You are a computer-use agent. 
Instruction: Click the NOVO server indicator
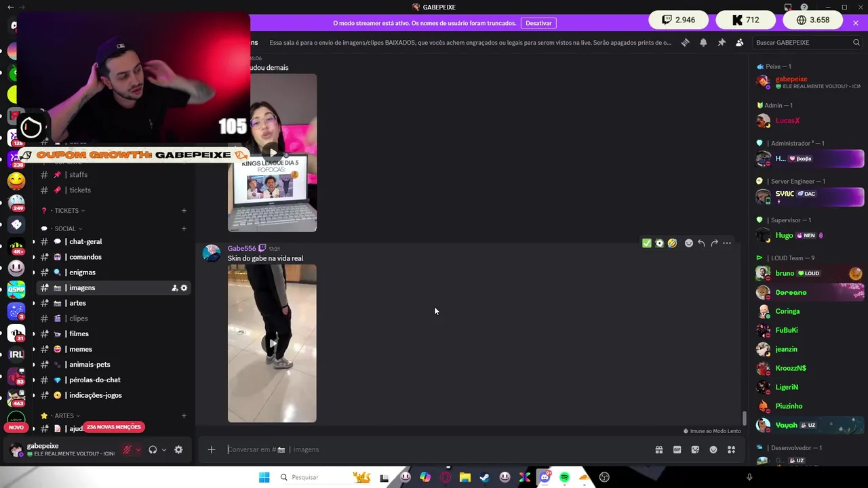16,427
